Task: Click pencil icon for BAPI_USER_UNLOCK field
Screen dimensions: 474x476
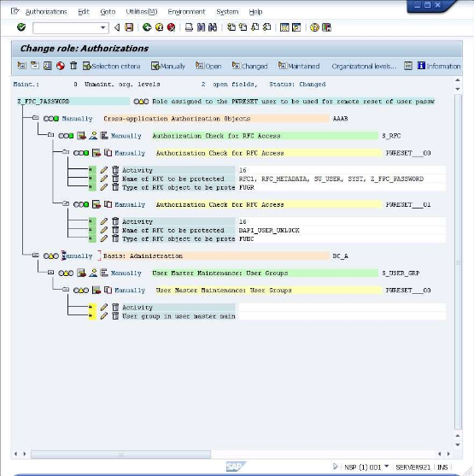Action: pyautogui.click(x=104, y=230)
